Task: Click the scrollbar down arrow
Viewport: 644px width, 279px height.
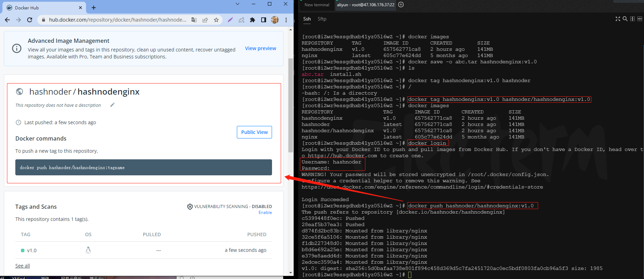Action: coord(290,273)
